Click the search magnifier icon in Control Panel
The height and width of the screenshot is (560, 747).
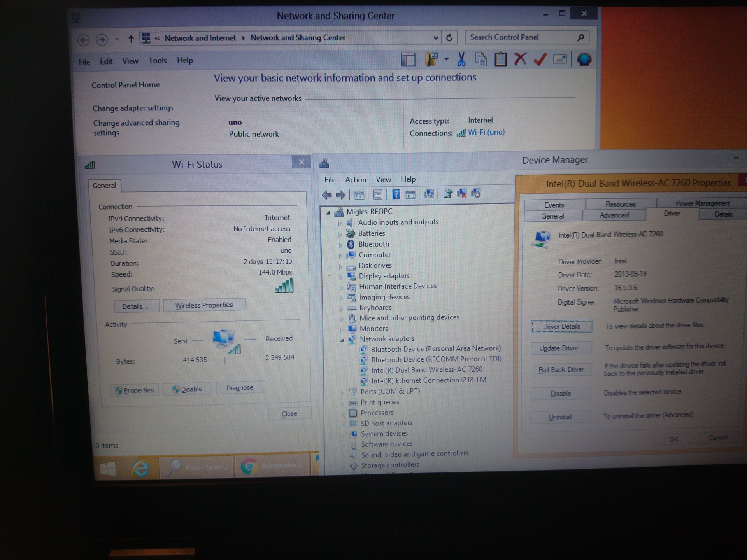point(580,37)
